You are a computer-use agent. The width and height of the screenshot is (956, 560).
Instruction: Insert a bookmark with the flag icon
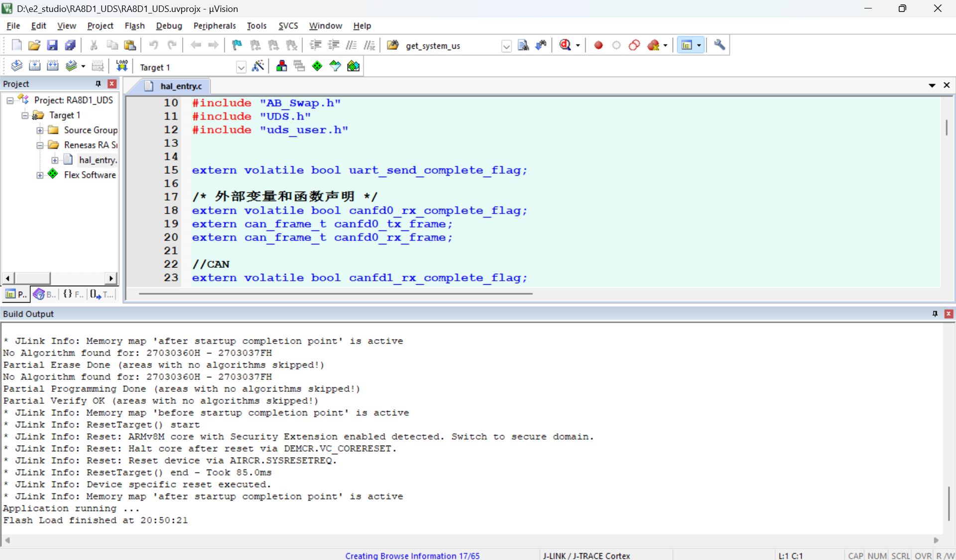pyautogui.click(x=237, y=45)
